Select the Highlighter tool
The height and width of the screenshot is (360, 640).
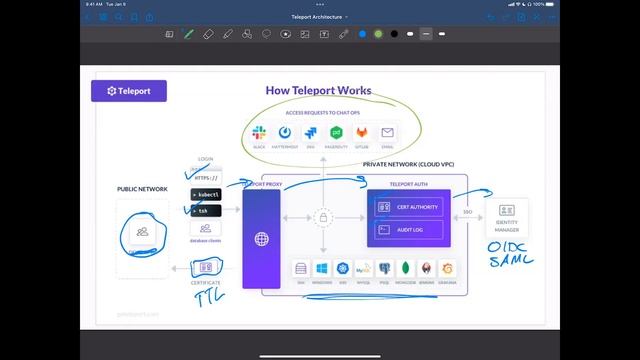point(228,34)
